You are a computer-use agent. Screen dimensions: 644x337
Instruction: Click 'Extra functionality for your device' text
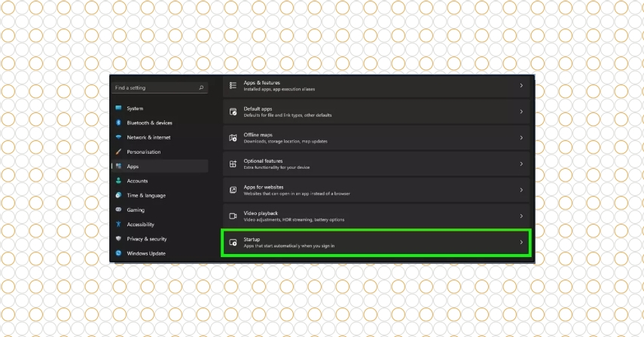point(277,167)
